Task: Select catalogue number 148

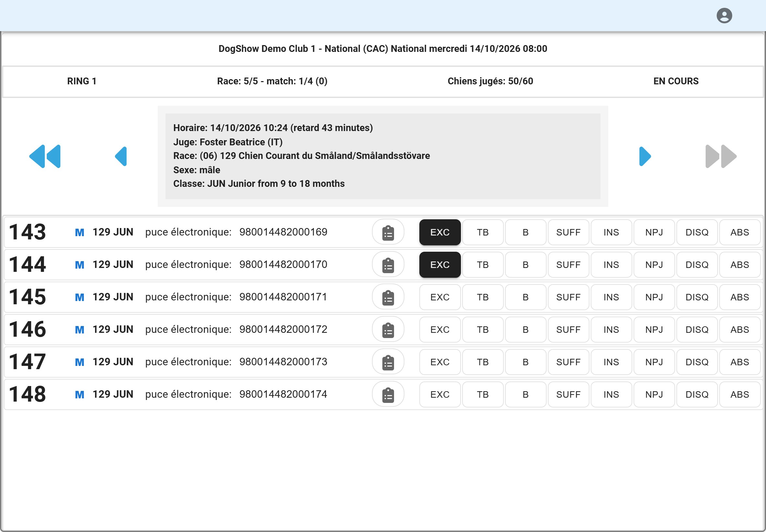Action: coord(27,394)
